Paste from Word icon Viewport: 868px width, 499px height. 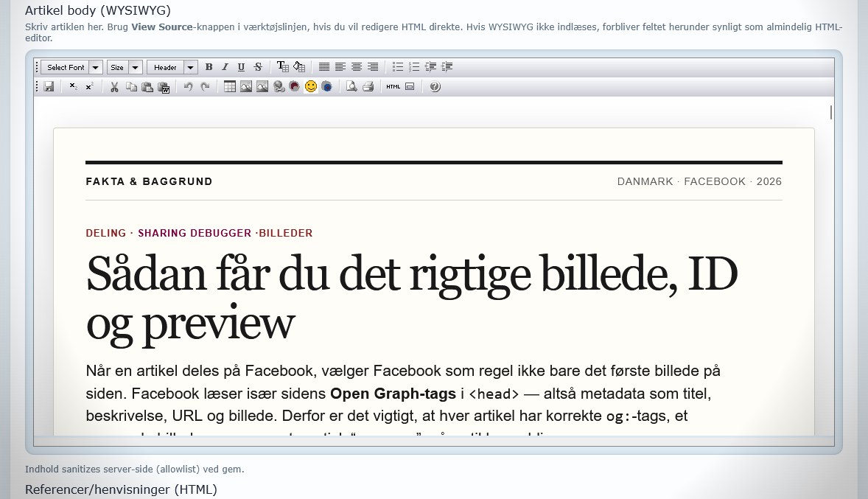tap(164, 87)
